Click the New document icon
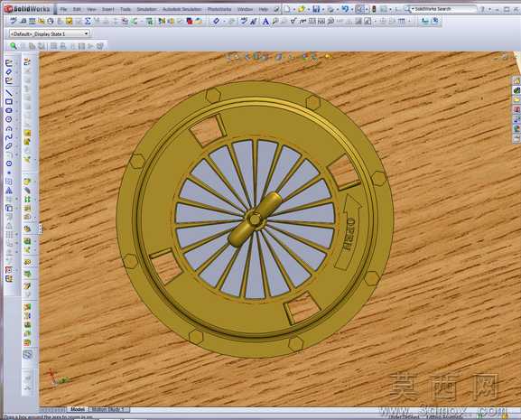521x420 pixels. [x=287, y=9]
